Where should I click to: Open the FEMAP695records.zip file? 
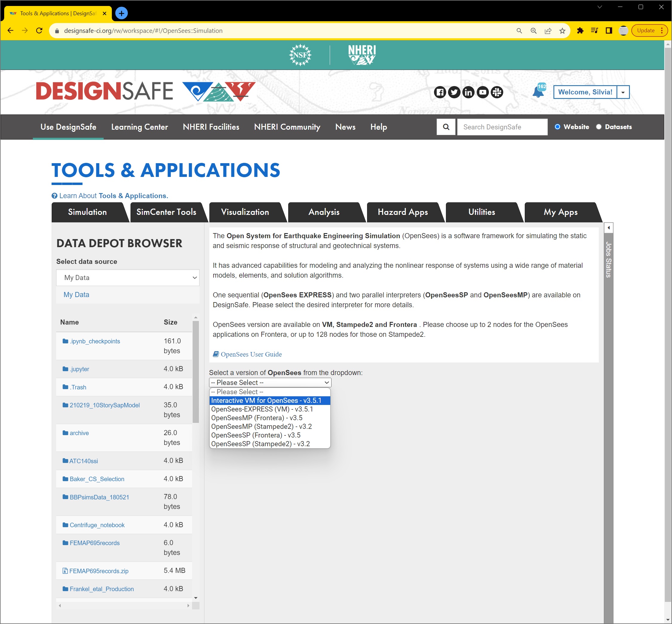click(x=99, y=571)
